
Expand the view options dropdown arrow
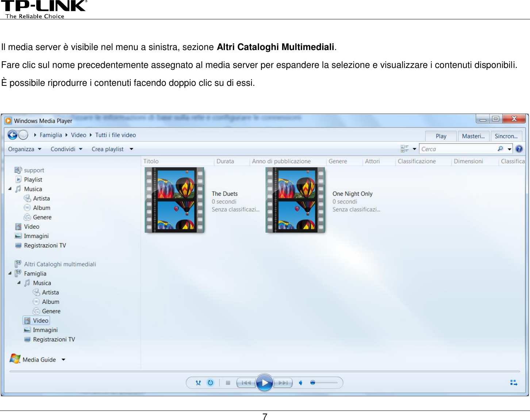[414, 149]
